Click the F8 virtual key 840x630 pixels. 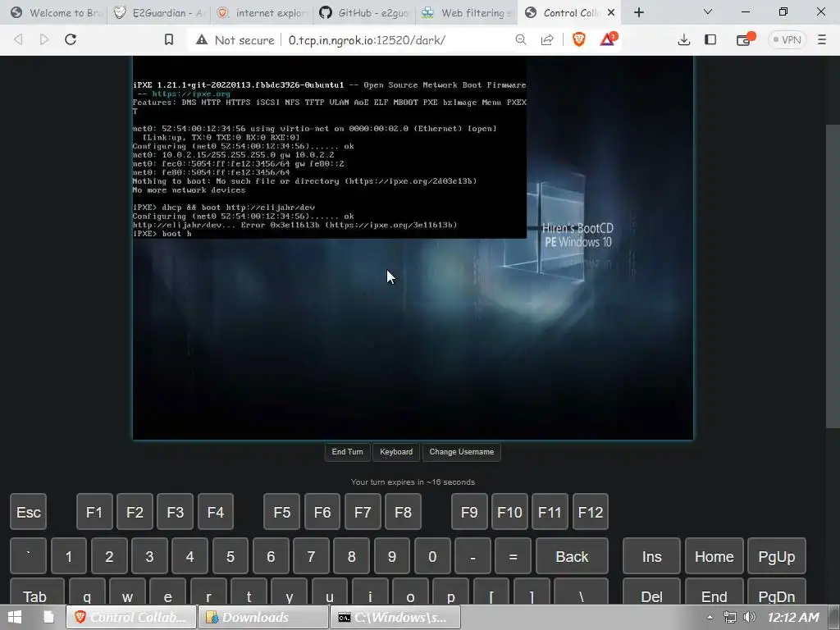pos(403,512)
